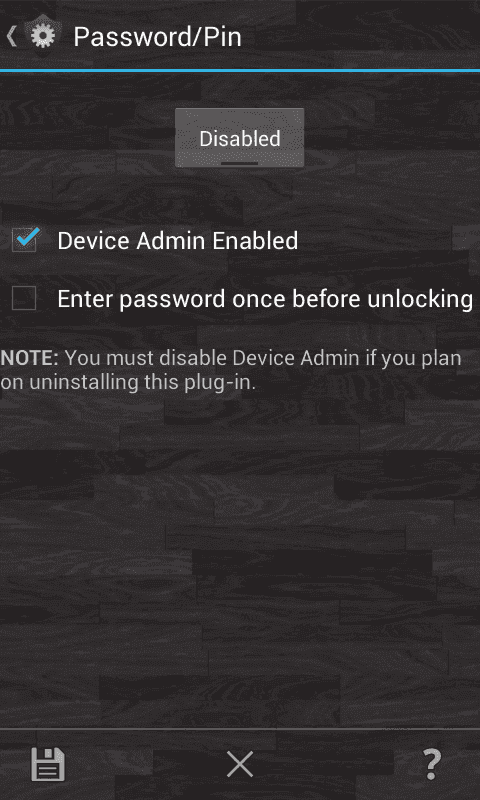Click the small indicator bar on the Disabled spinner
480x800 pixels.
point(240,163)
